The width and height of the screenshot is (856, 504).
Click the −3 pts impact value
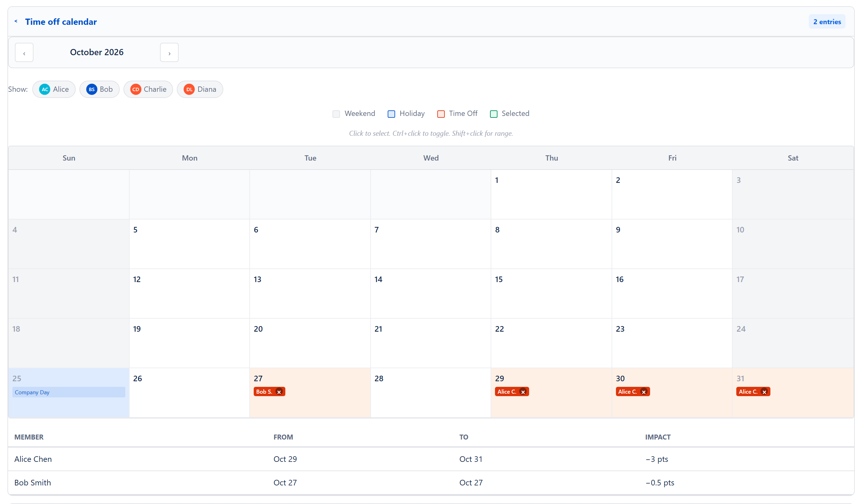(657, 459)
